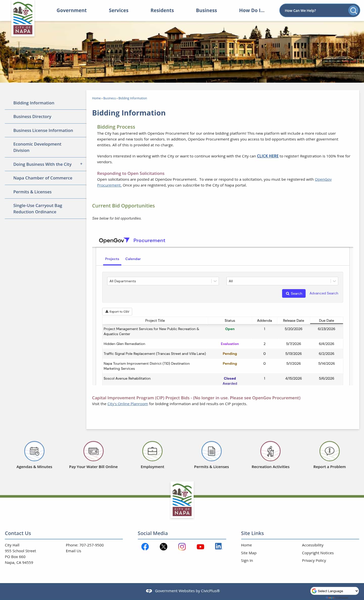Open Economic Development Division sidebar link
This screenshot has height=600, width=364.
click(x=37, y=147)
